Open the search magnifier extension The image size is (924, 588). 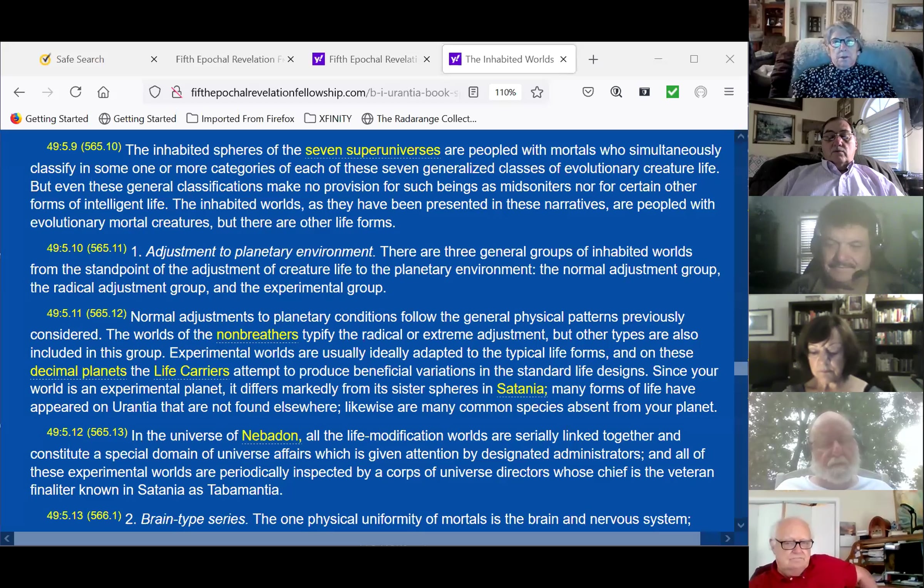pyautogui.click(x=616, y=92)
